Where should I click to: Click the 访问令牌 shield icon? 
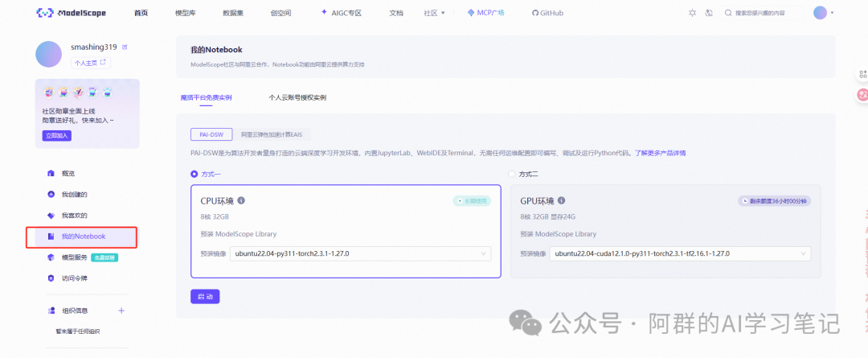pos(51,278)
